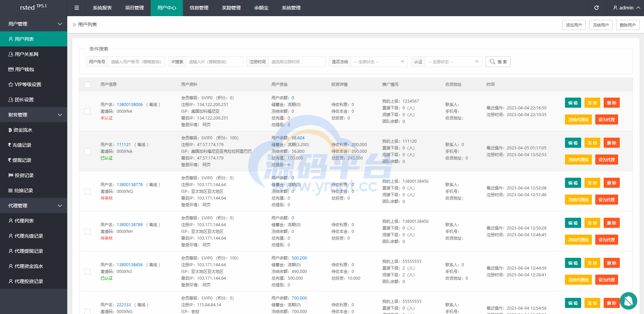Click the 代理投资记录 person icon
The width and height of the screenshot is (644, 314).
11,281
